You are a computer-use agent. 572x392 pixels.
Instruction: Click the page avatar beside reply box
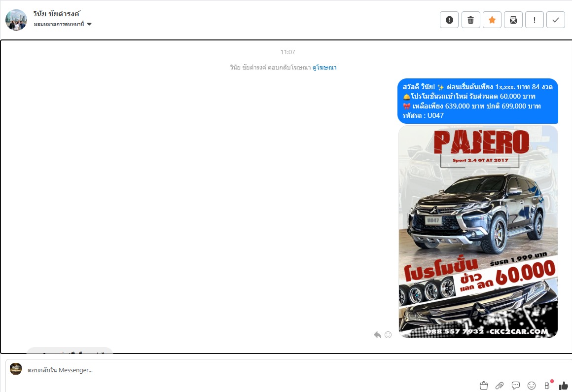click(x=16, y=369)
